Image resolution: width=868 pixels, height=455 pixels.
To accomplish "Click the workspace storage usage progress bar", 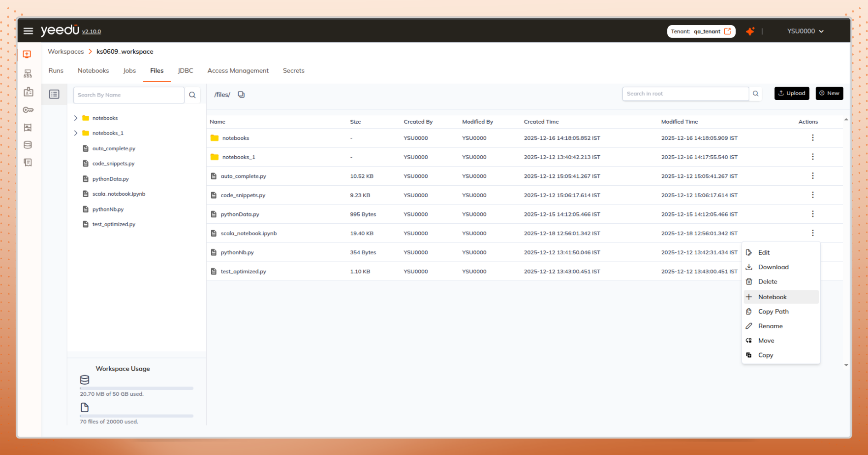I will point(136,388).
